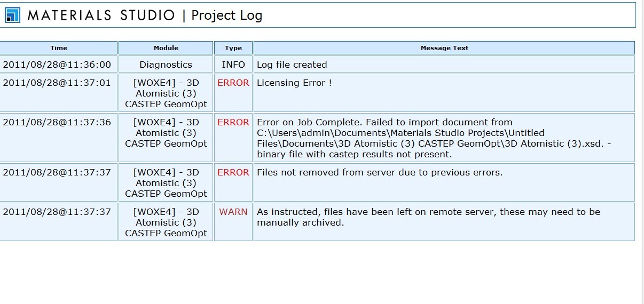Click the Project Log title text

pyautogui.click(x=227, y=15)
